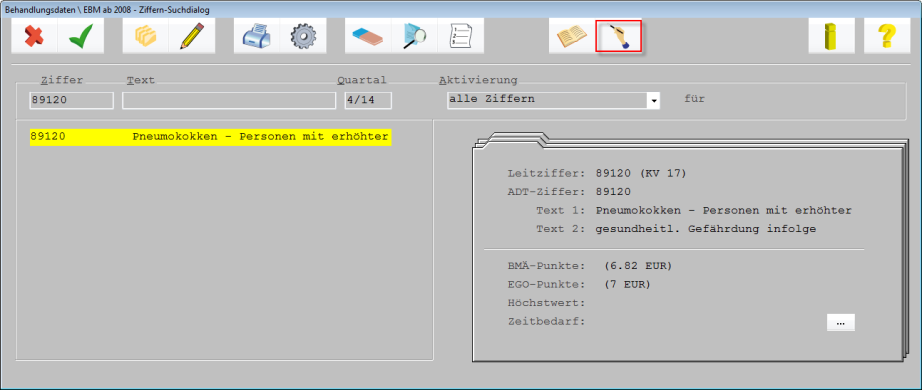Open the numbered list document icon
Screen dimensions: 922x390
pos(460,36)
